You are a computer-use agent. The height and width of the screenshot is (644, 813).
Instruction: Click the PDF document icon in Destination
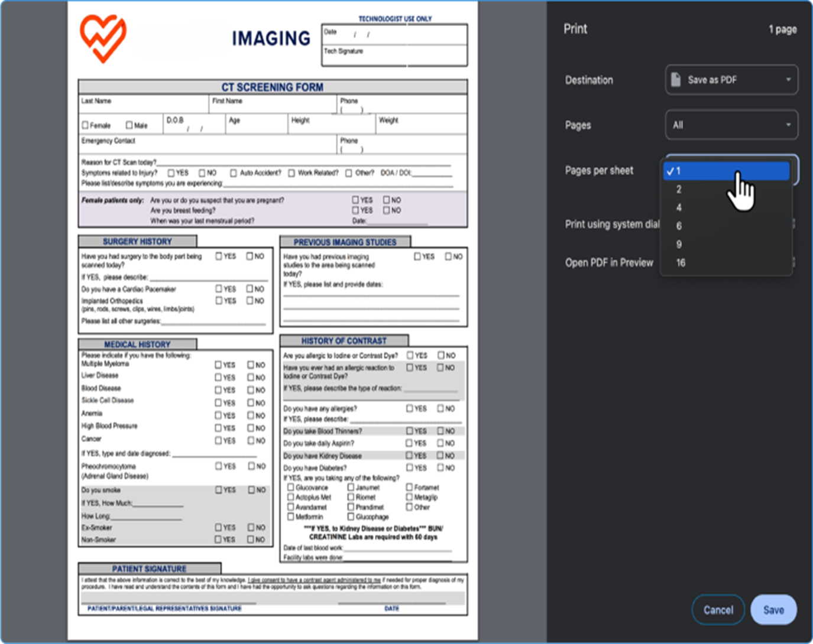(x=676, y=80)
